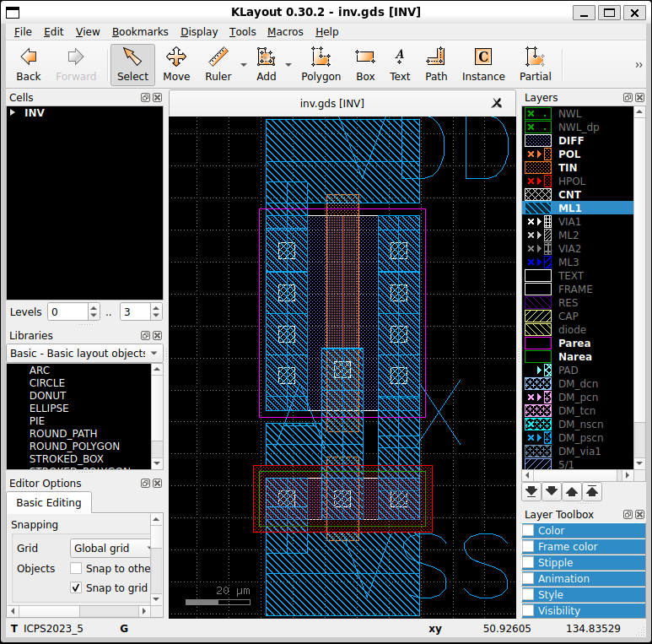
Task: Expand the POL layer group arrow
Action: [x=539, y=154]
